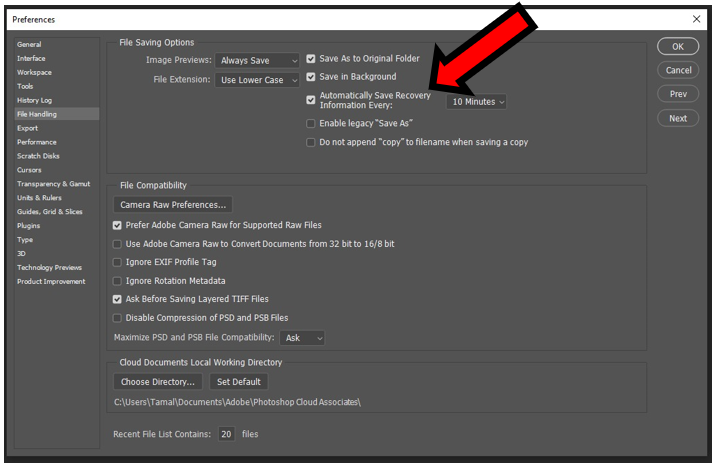Confirm with the OK button
Image resolution: width=714 pixels, height=465 pixels.
[678, 46]
